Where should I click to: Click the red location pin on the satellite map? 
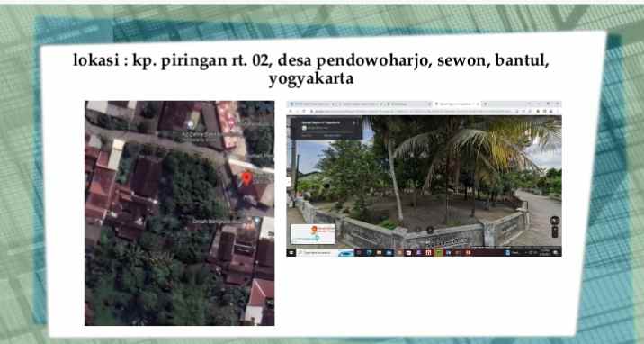point(246,179)
